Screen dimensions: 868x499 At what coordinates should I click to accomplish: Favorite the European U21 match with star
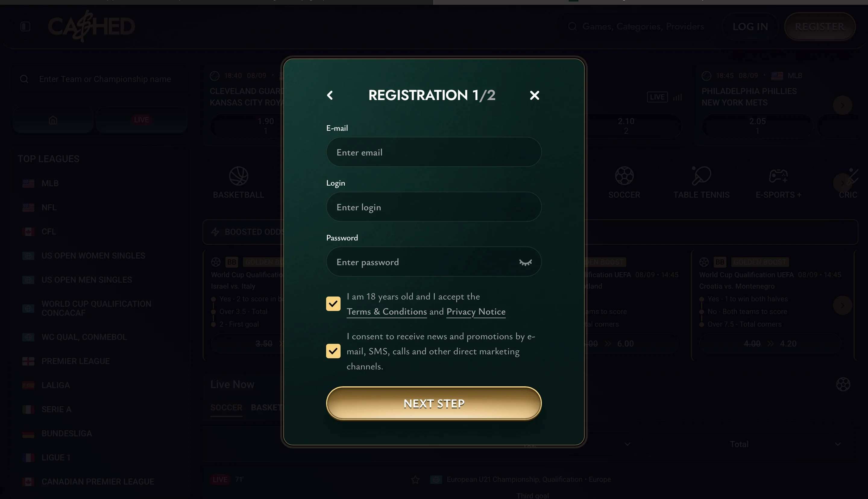tap(415, 479)
